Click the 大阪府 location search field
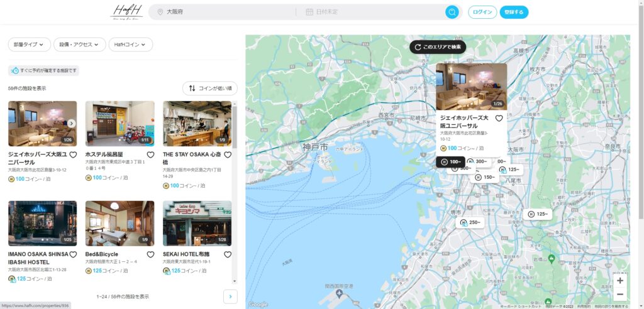The height and width of the screenshot is (309, 644). (226, 12)
